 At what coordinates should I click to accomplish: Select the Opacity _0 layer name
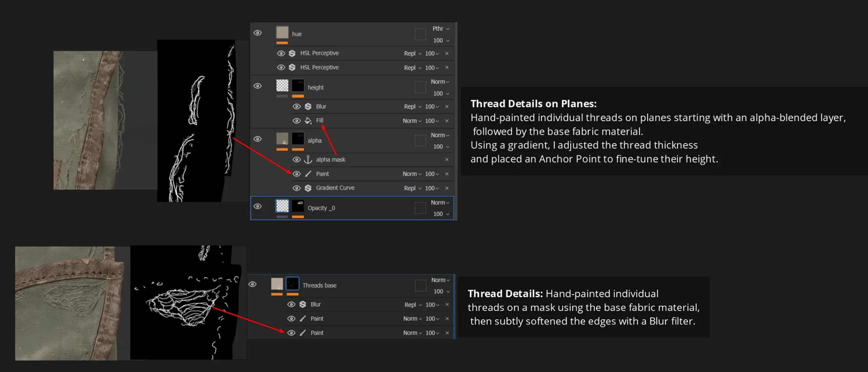(x=321, y=208)
